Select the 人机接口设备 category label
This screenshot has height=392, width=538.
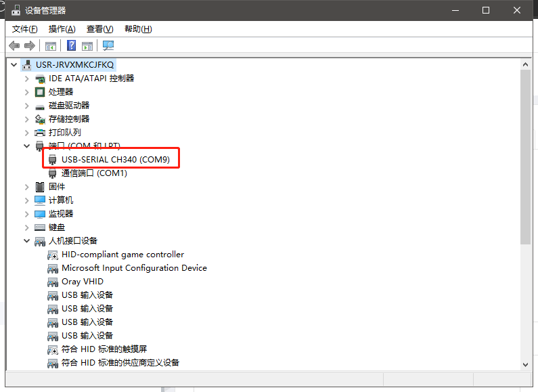click(x=73, y=241)
